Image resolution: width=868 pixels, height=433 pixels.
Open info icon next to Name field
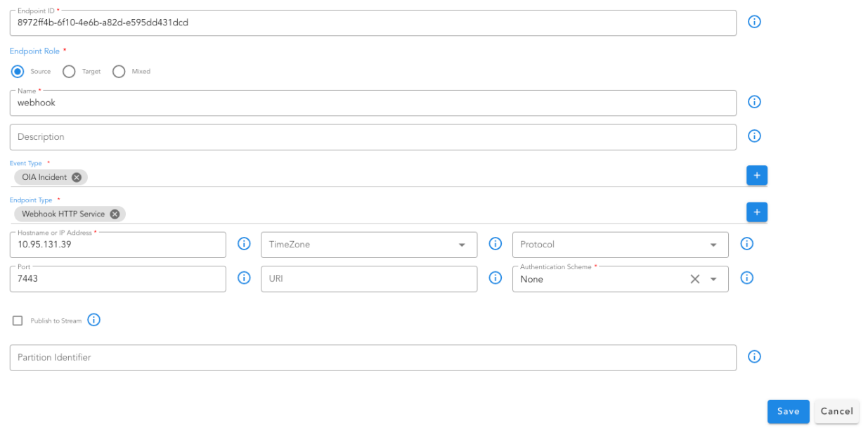click(754, 102)
